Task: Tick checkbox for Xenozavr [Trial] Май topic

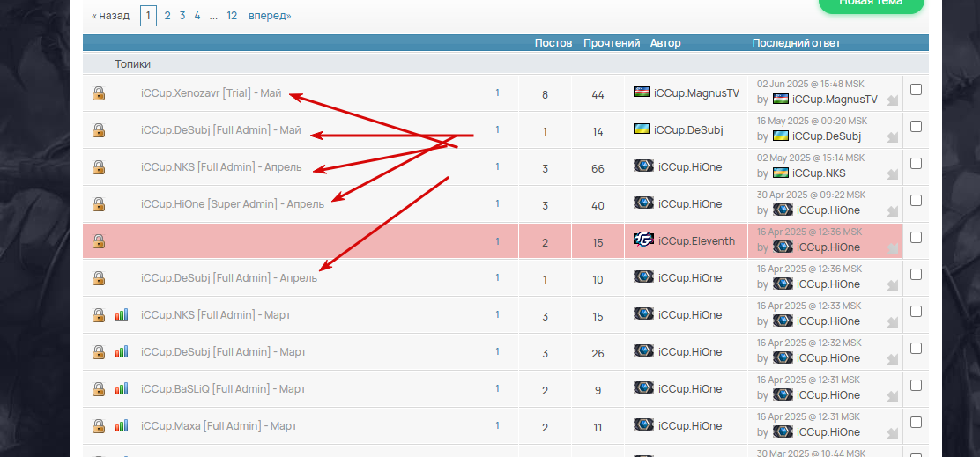Action: [916, 89]
